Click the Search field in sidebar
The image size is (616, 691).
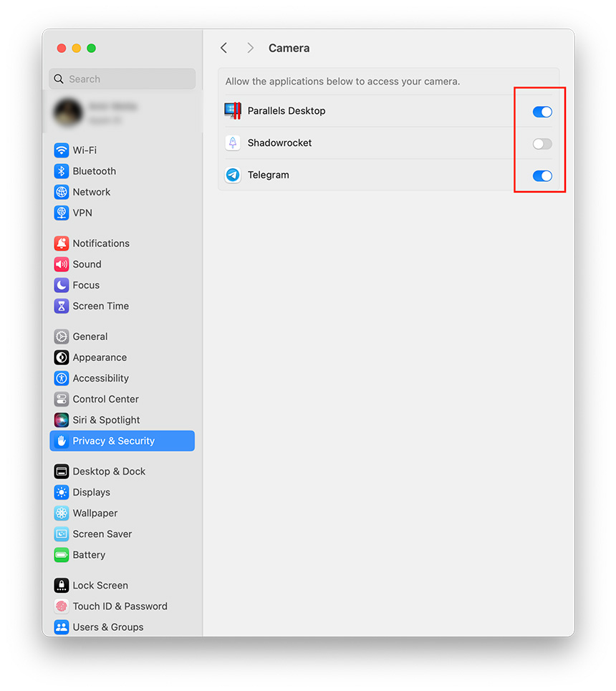[x=122, y=79]
